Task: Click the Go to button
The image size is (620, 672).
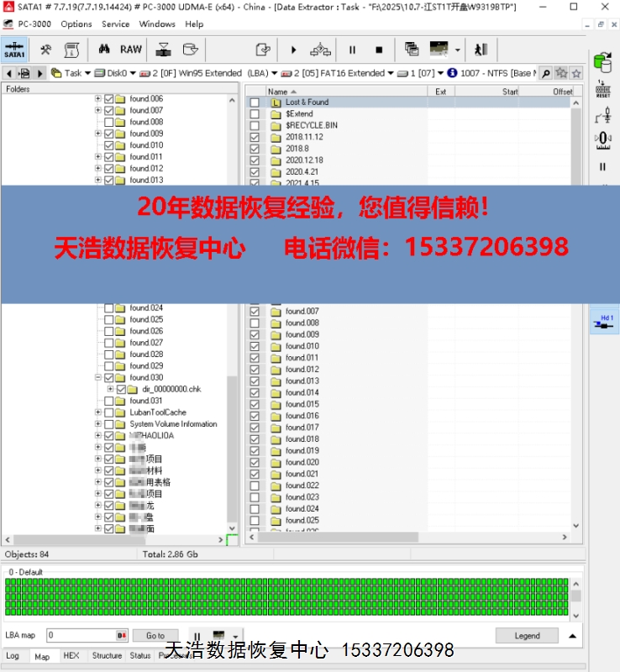Action: pos(155,636)
